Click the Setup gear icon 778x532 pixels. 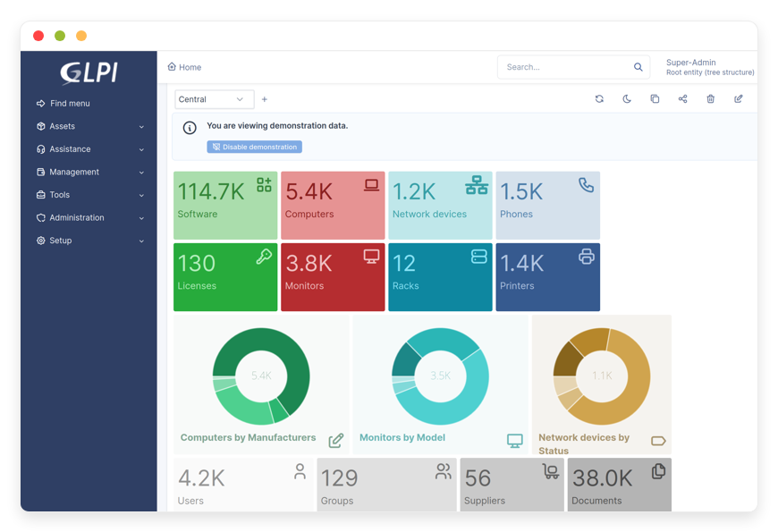pyautogui.click(x=40, y=241)
